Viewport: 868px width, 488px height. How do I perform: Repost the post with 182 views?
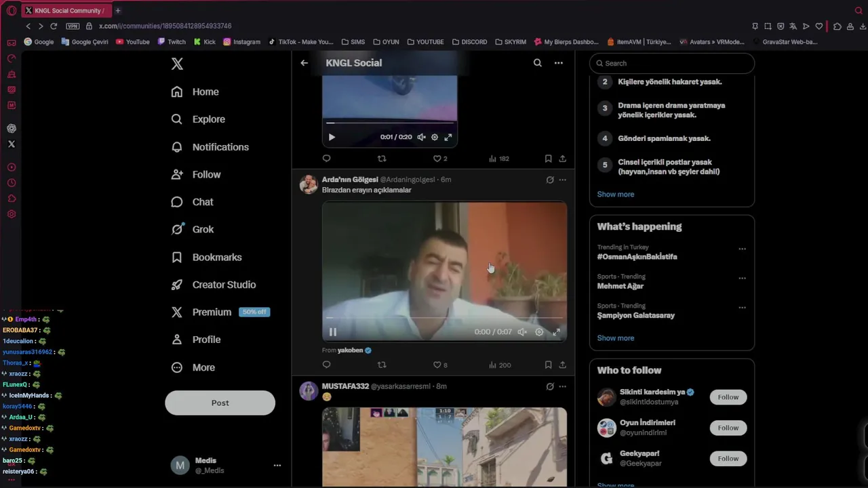point(382,159)
